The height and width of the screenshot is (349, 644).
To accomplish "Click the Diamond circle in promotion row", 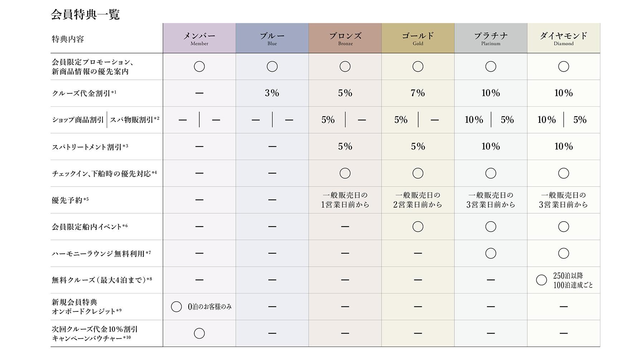I will tap(563, 67).
